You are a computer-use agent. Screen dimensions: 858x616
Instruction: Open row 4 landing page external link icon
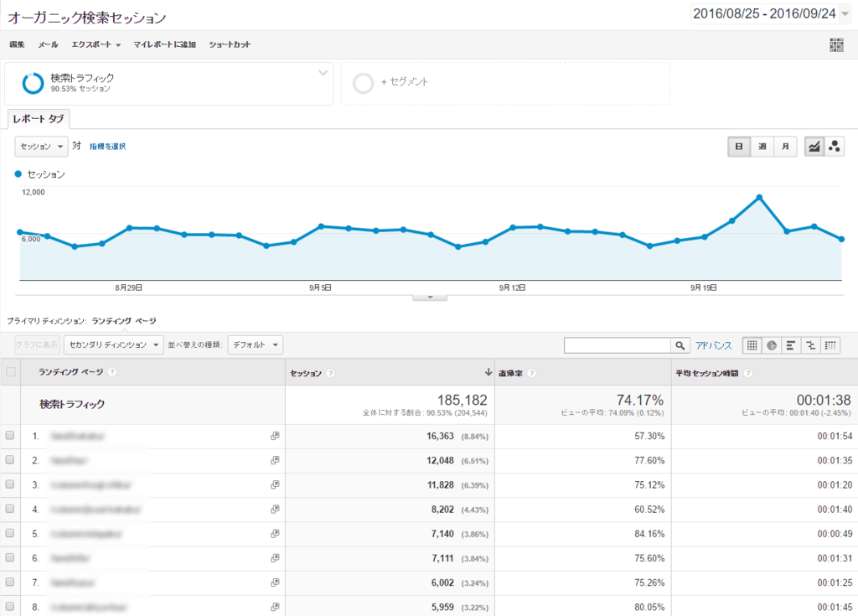[275, 510]
